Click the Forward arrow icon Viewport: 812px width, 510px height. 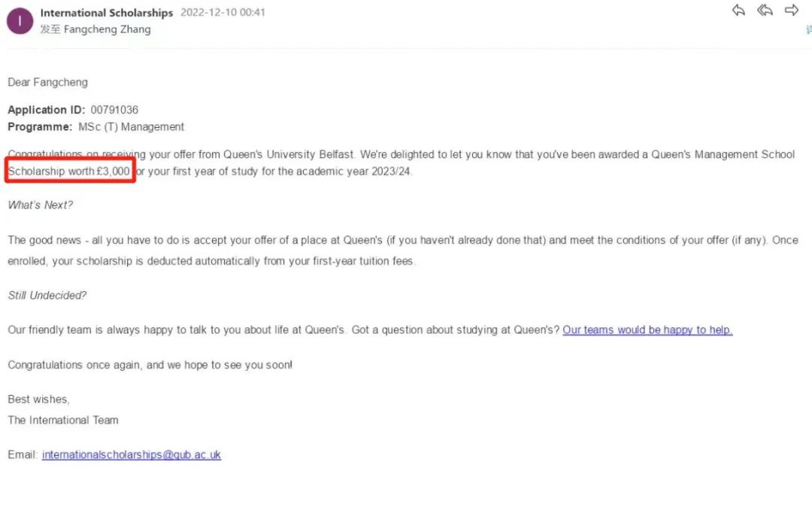click(791, 11)
